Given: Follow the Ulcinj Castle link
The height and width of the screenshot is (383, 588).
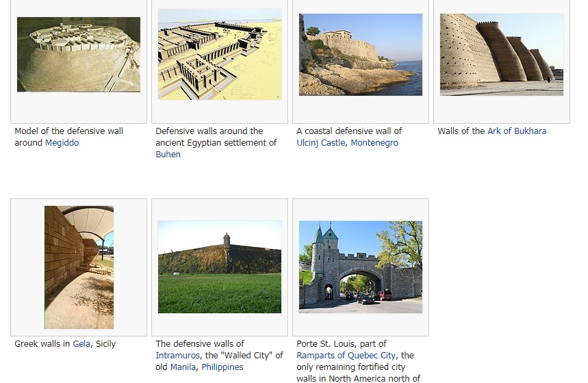Looking at the screenshot, I should (x=320, y=143).
